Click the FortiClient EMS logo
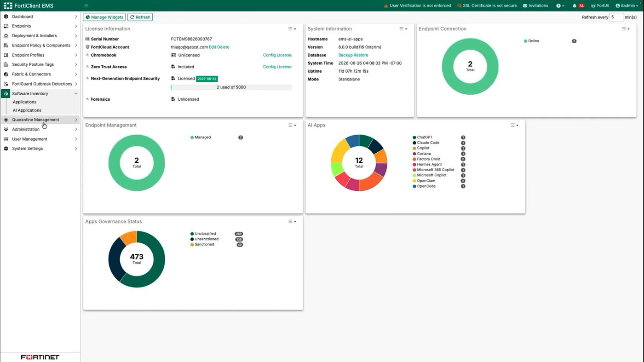This screenshot has height=362, width=644. [7, 6]
